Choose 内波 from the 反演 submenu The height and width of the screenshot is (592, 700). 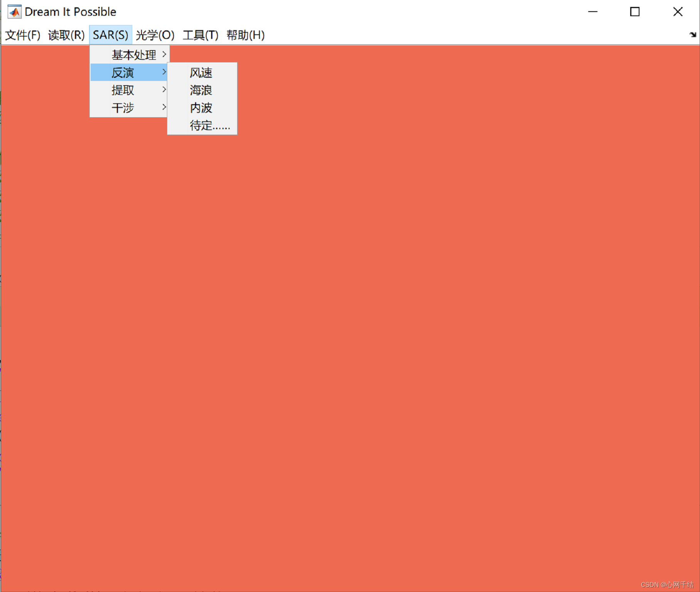202,108
